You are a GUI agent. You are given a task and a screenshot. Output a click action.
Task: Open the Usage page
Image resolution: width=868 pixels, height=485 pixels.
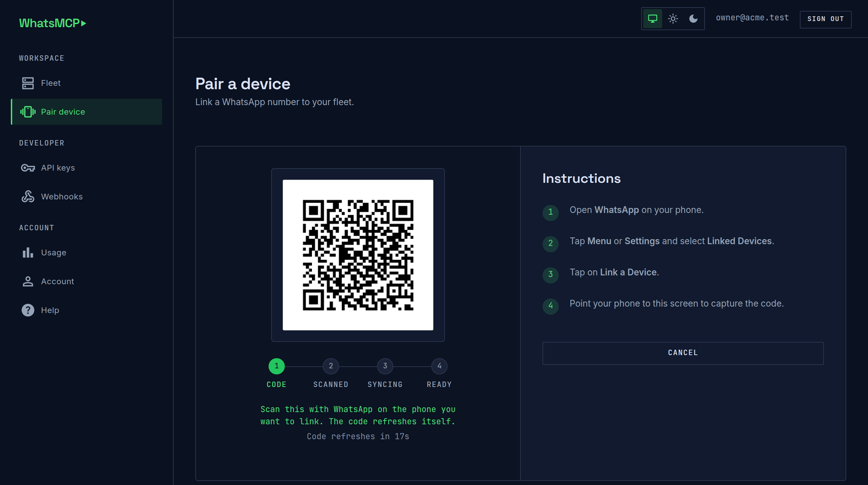86,252
